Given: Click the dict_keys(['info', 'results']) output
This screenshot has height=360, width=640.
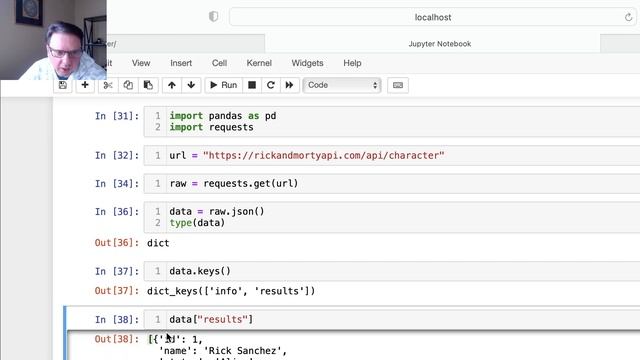Looking at the screenshot, I should coord(231,291).
